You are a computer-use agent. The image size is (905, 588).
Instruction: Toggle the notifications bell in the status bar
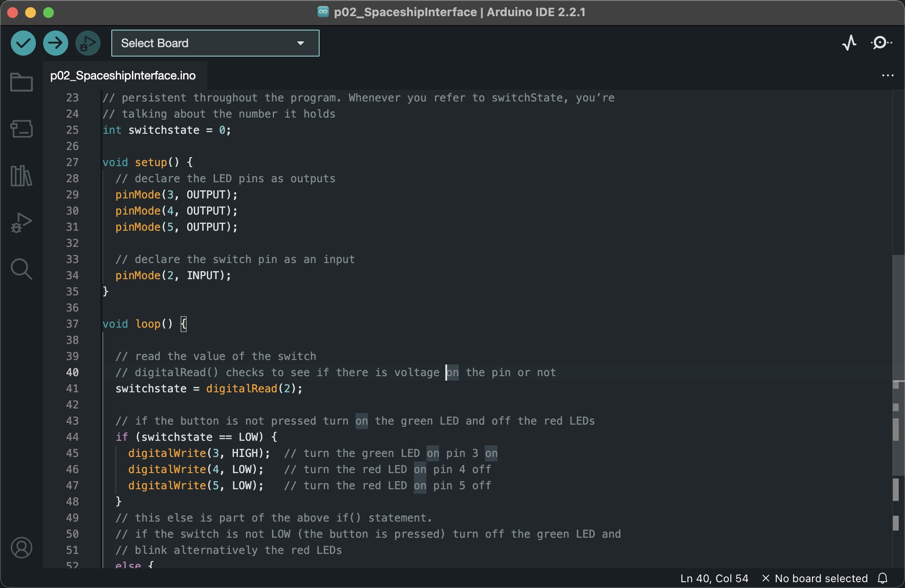click(883, 578)
